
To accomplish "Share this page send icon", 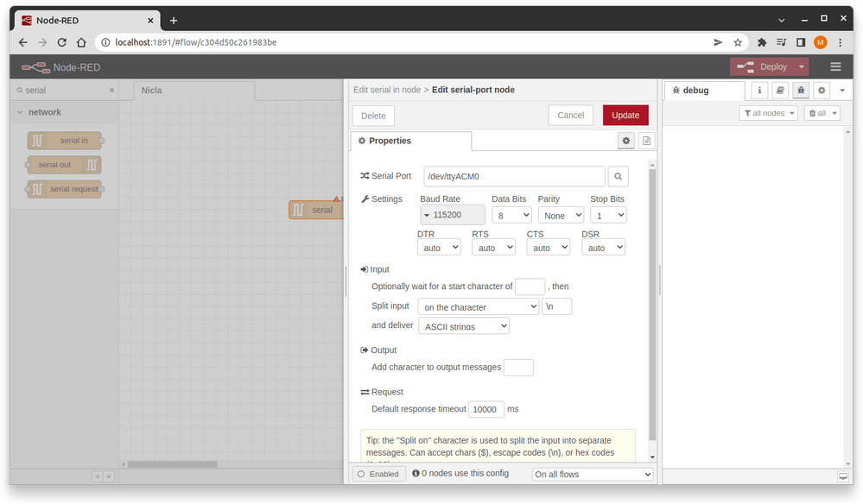I will [718, 42].
